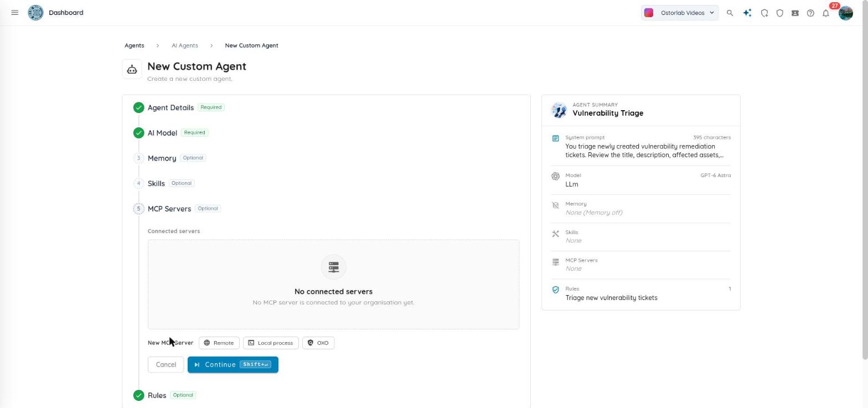Click the Rules green checkmark icon

pyautogui.click(x=138, y=395)
